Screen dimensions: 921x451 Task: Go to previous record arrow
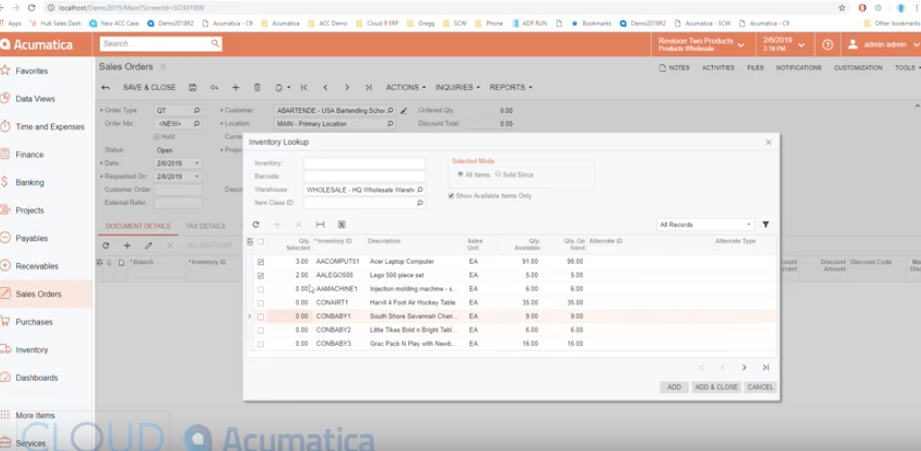325,87
